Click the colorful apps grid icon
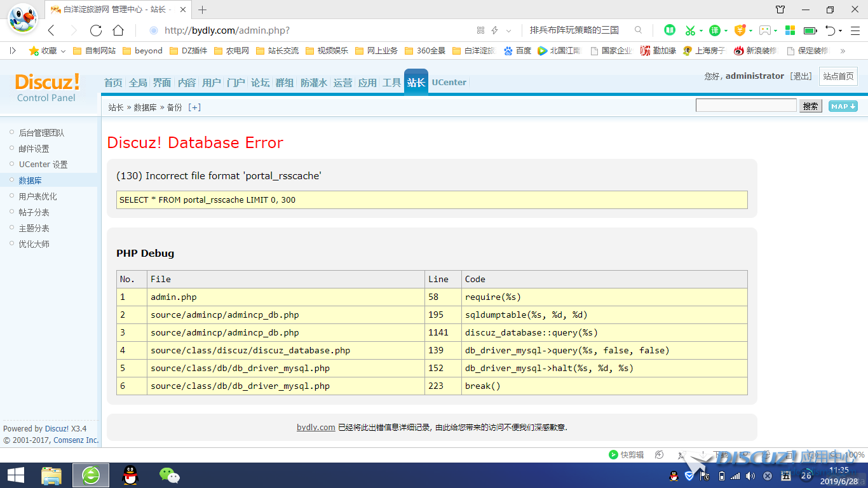Viewport: 868px width, 488px height. pyautogui.click(x=790, y=30)
